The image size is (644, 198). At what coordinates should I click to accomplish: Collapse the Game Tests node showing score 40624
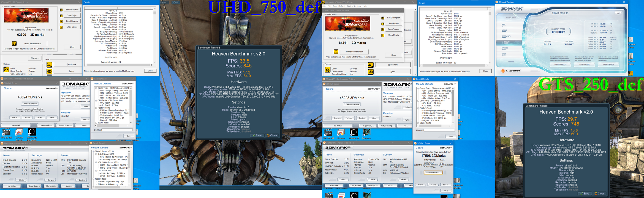(x=96, y=88)
